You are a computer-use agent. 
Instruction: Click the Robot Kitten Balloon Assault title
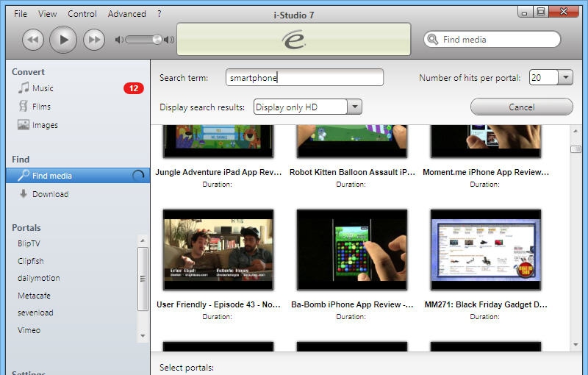[x=352, y=172]
